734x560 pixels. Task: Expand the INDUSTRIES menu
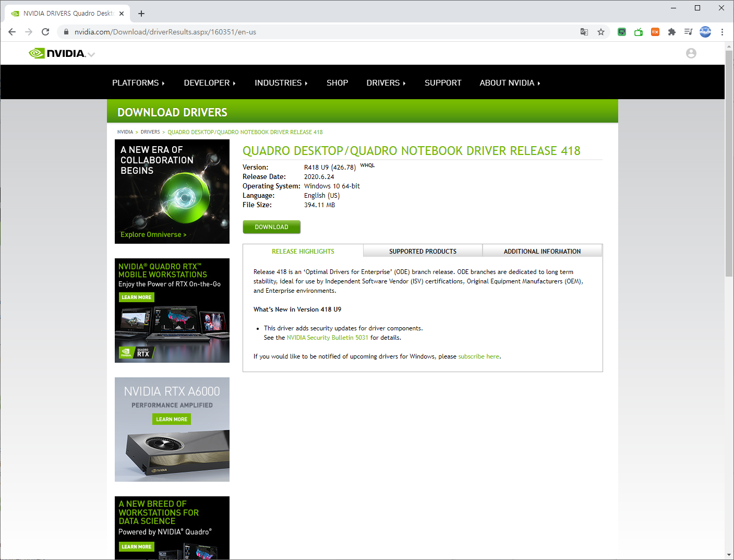point(281,83)
